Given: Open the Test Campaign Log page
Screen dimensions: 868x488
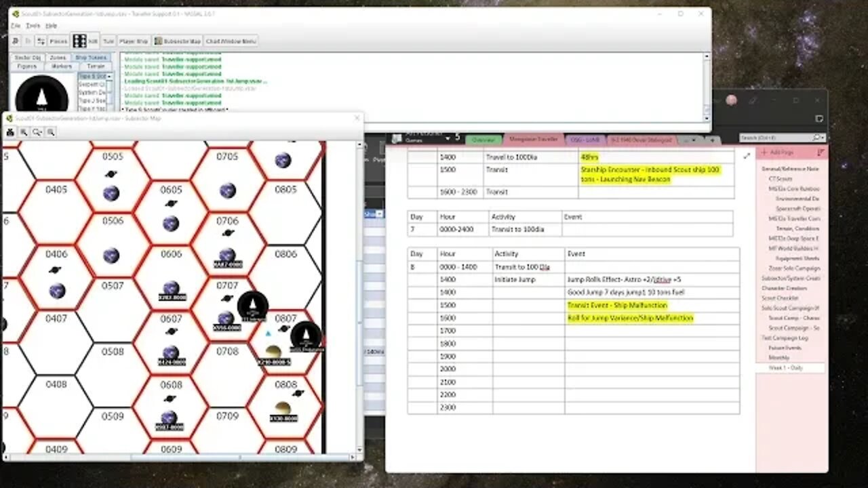Looking at the screenshot, I should [x=785, y=338].
